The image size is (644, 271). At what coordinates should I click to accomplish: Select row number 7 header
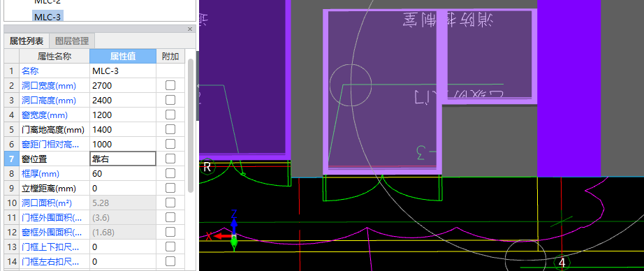click(11, 159)
